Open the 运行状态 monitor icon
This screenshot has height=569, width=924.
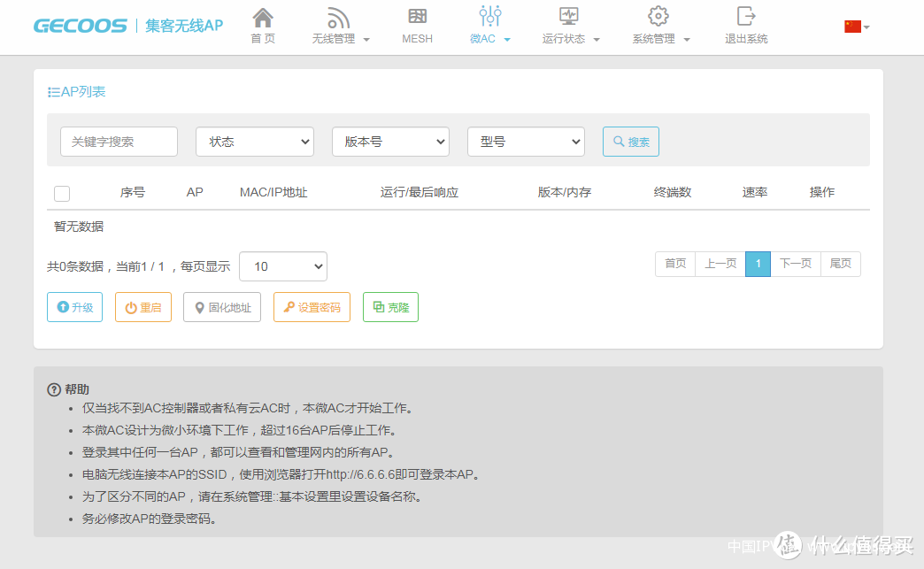pyautogui.click(x=569, y=16)
